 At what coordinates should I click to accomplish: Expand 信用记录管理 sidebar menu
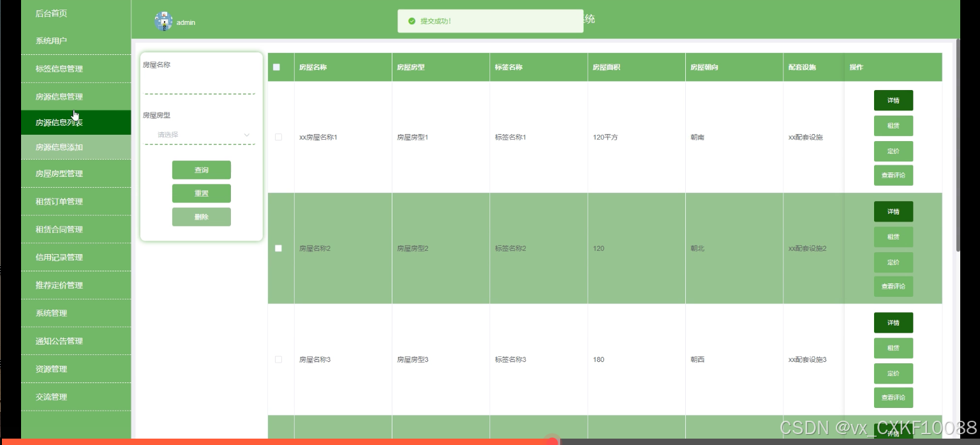[76, 257]
